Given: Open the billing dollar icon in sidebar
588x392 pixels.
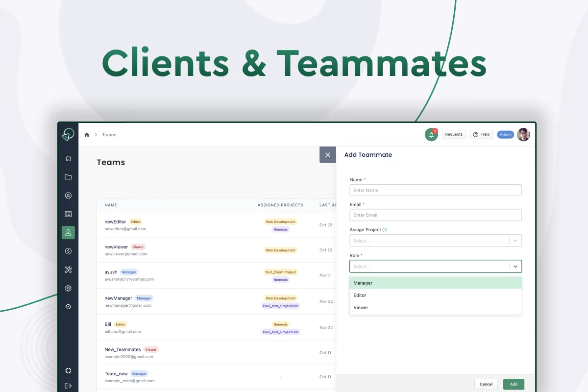Looking at the screenshot, I should click(68, 251).
